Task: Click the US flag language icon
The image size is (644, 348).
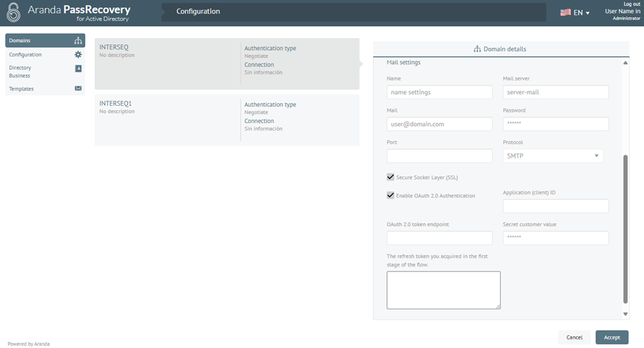Action: click(565, 12)
